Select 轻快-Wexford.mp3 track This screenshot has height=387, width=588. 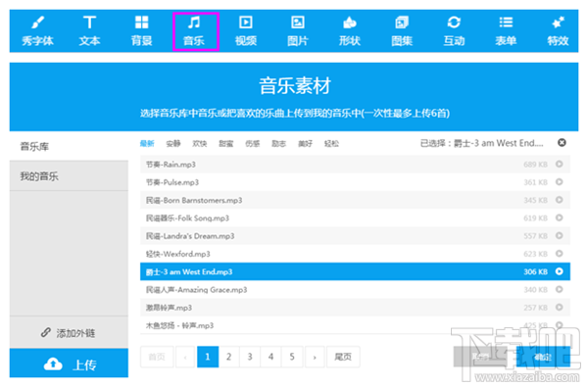click(x=355, y=254)
